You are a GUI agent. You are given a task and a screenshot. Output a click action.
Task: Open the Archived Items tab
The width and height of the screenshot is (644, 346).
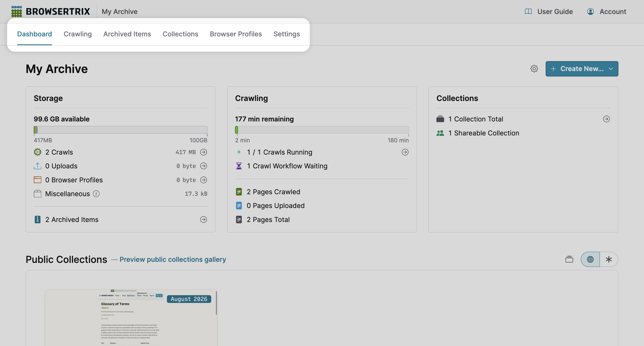(x=127, y=34)
